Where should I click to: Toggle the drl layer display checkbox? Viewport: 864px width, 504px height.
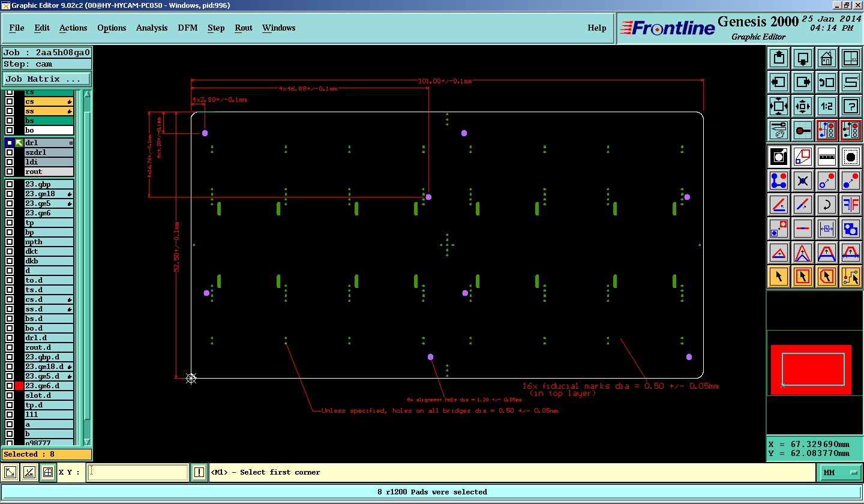(10, 143)
